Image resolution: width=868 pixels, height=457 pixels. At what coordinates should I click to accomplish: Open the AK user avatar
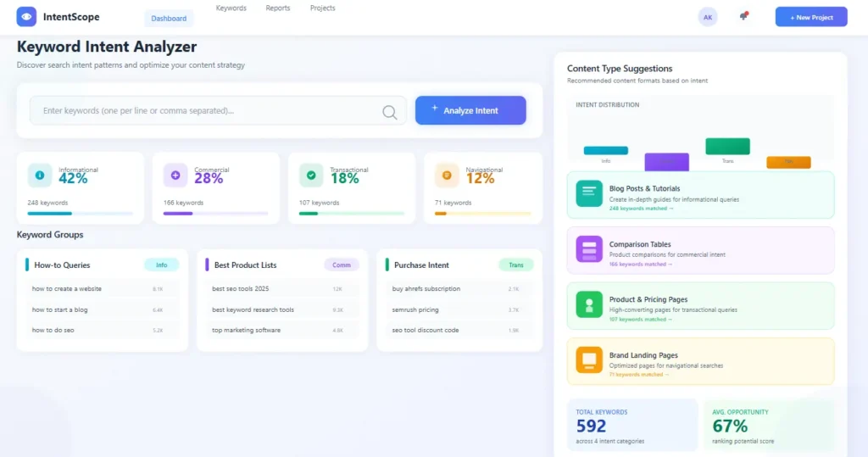(x=708, y=17)
